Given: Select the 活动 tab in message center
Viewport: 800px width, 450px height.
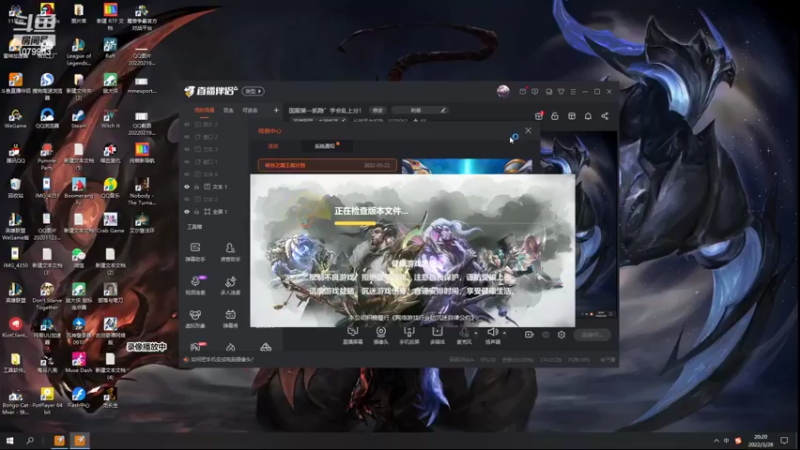Looking at the screenshot, I should 273,146.
